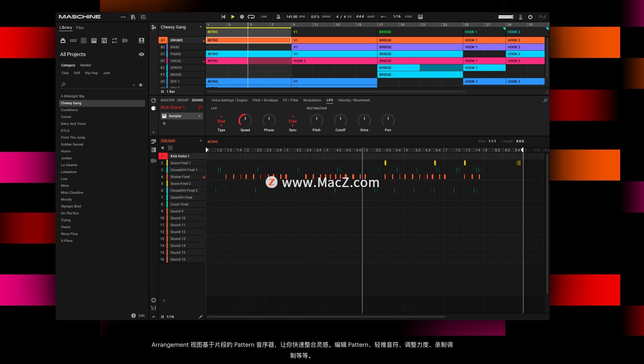Open the Modulation parameter page
The height and width of the screenshot is (364, 644).
(x=312, y=100)
